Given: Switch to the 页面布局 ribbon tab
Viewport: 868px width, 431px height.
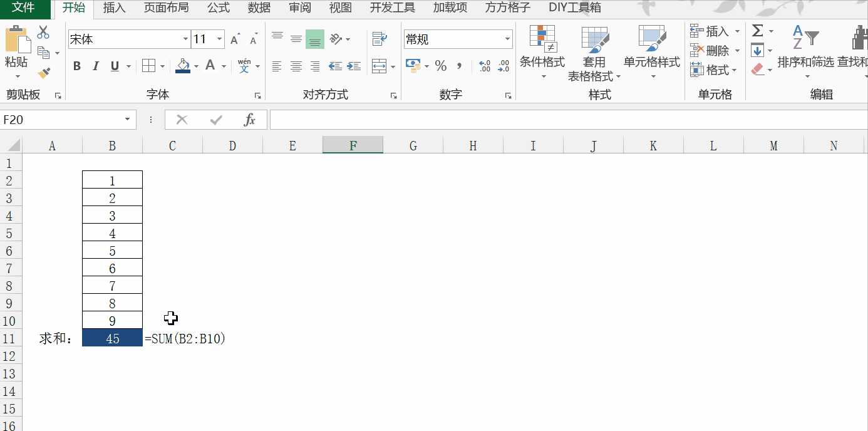Looking at the screenshot, I should tap(166, 8).
